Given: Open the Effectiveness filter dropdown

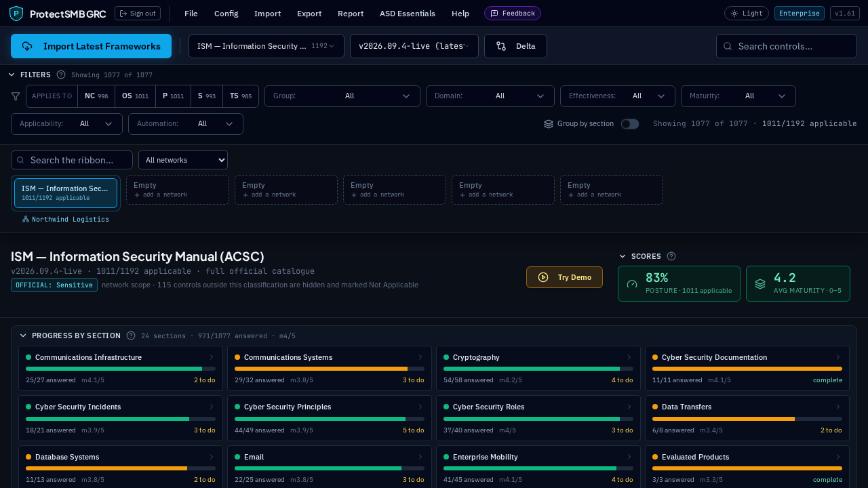Looking at the screenshot, I should 618,96.
